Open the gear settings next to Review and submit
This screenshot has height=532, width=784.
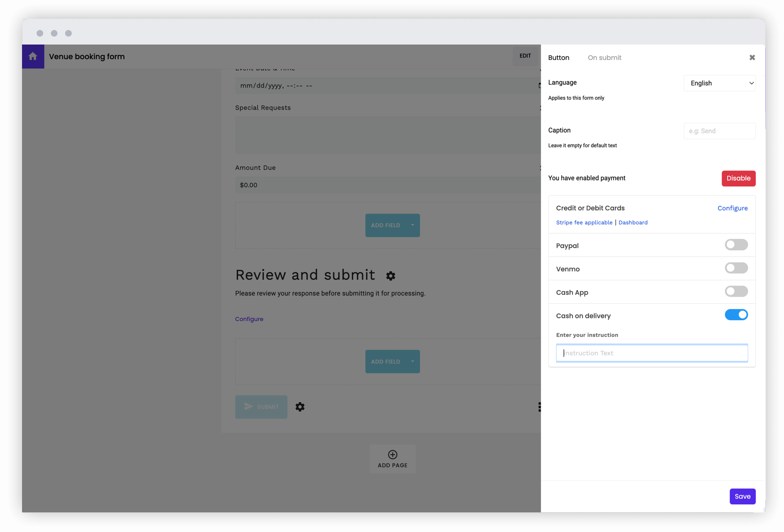pos(391,276)
